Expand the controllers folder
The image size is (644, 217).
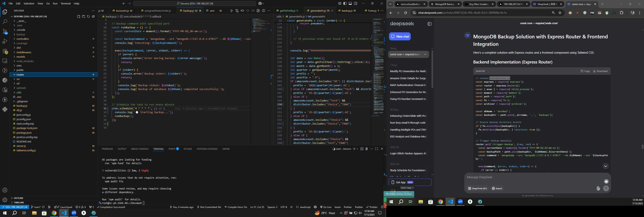point(54,39)
